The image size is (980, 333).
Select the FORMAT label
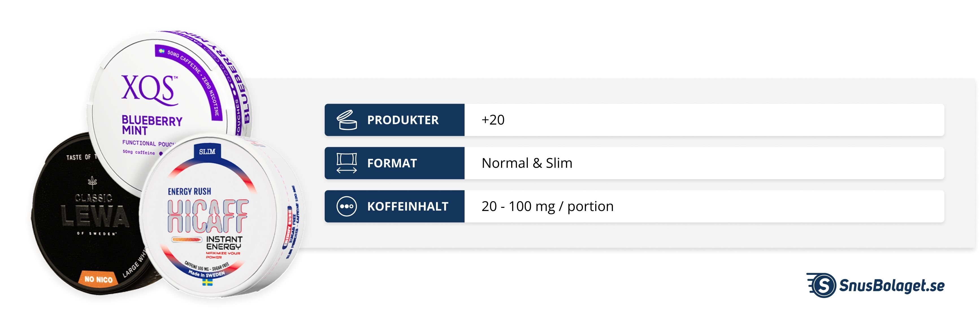[x=392, y=164]
